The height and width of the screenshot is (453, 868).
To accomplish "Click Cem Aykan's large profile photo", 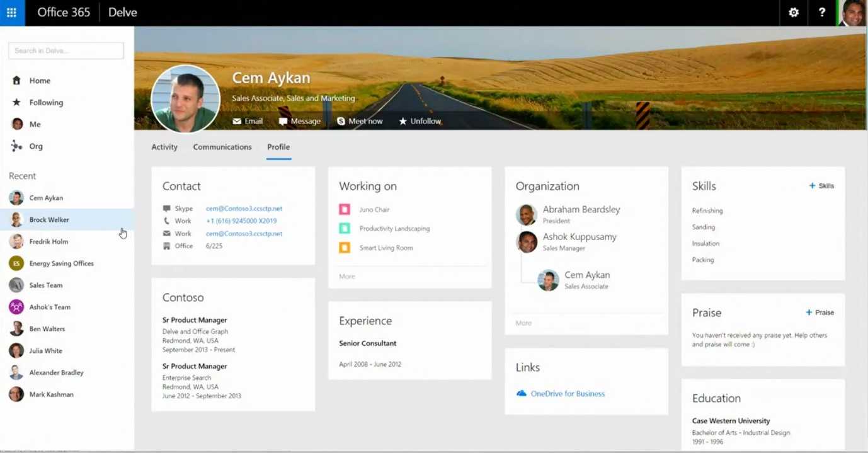I will click(x=185, y=99).
